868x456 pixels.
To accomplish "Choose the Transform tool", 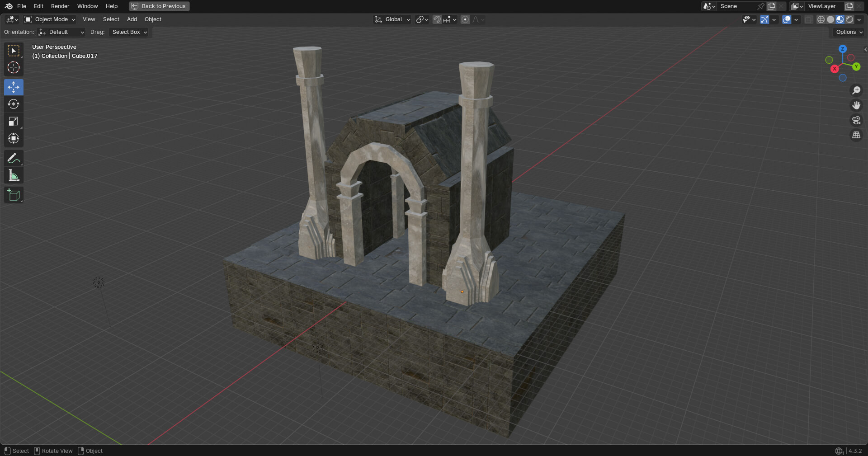I will (x=14, y=138).
